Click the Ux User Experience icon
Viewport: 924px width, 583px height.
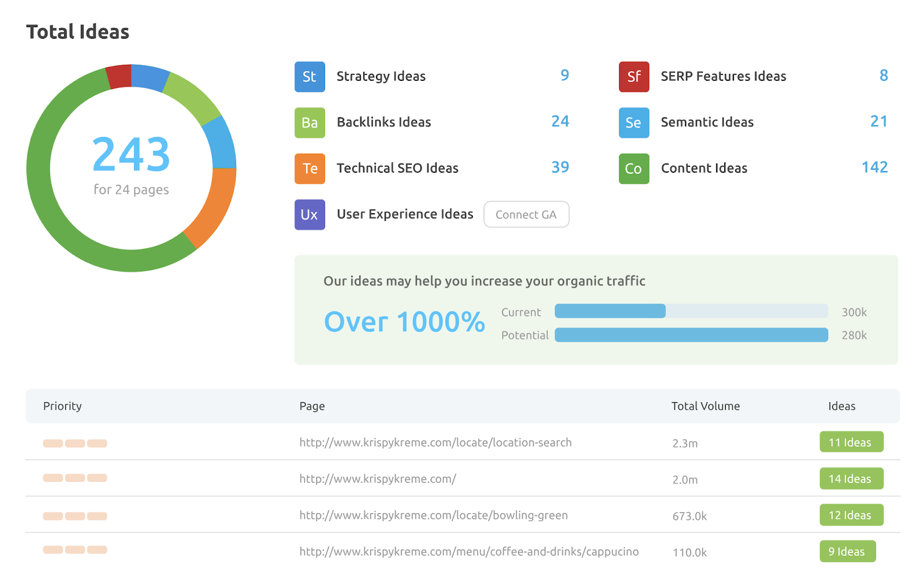(x=310, y=214)
